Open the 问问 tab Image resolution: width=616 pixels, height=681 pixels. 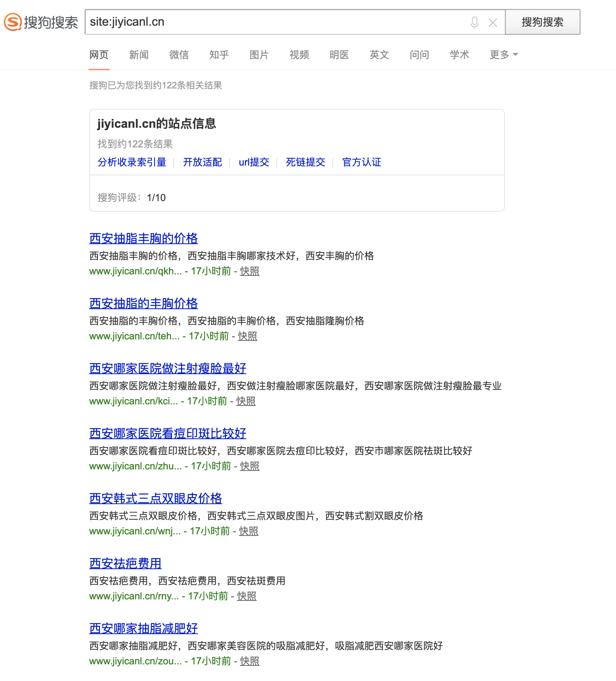419,55
